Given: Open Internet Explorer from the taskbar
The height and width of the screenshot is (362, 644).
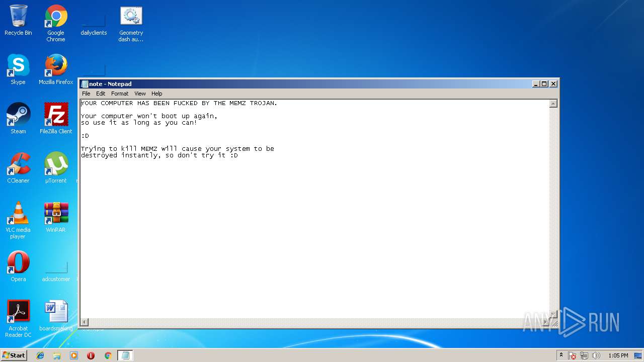Looking at the screenshot, I should click(40, 355).
